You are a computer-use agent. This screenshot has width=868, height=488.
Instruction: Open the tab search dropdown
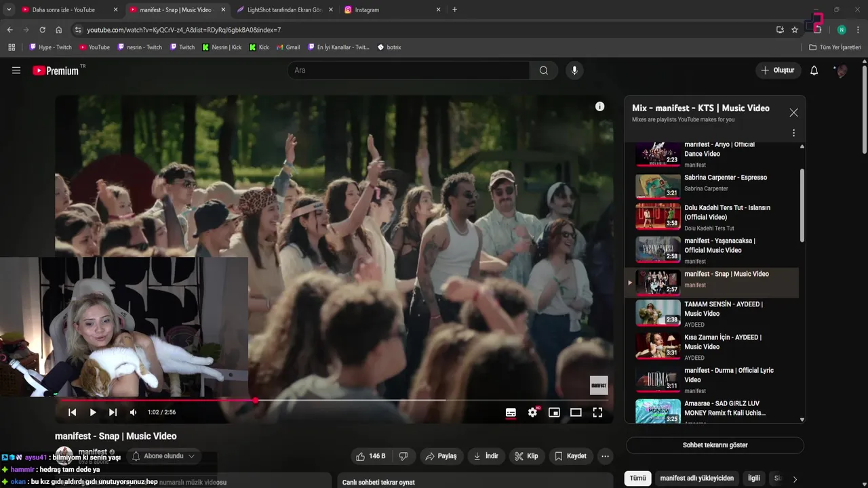(9, 9)
